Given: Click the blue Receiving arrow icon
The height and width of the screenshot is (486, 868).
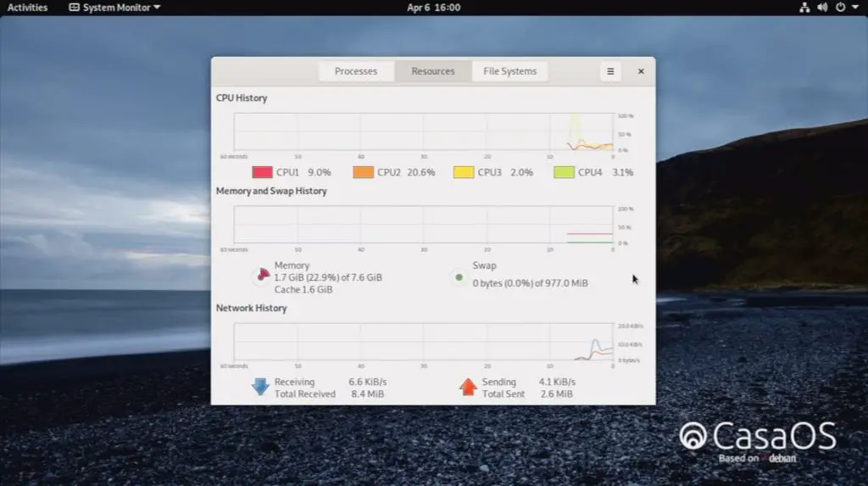Looking at the screenshot, I should (x=260, y=388).
